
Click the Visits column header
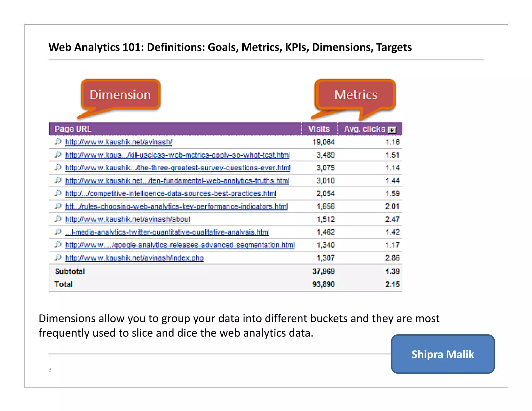(319, 129)
